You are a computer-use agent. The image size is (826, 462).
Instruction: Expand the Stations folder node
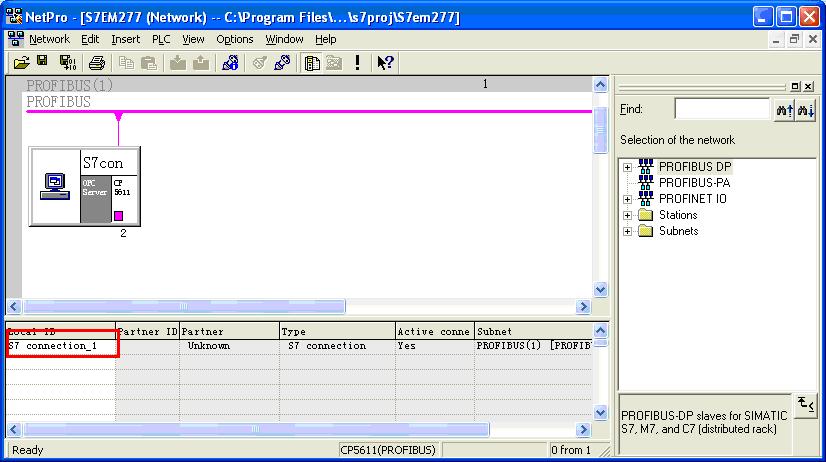627,215
